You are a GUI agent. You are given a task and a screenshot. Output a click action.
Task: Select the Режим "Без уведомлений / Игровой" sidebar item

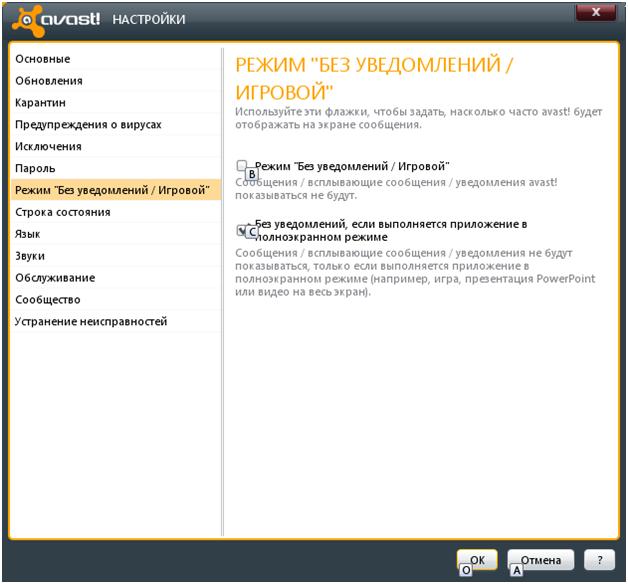pos(116,190)
